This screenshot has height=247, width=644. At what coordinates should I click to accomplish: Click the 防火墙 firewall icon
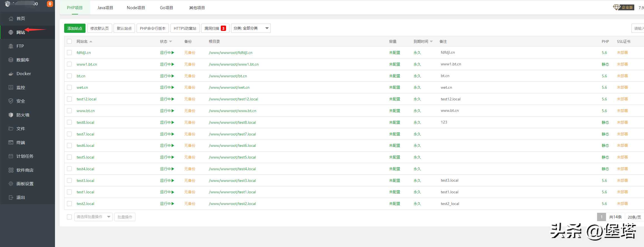(x=11, y=115)
